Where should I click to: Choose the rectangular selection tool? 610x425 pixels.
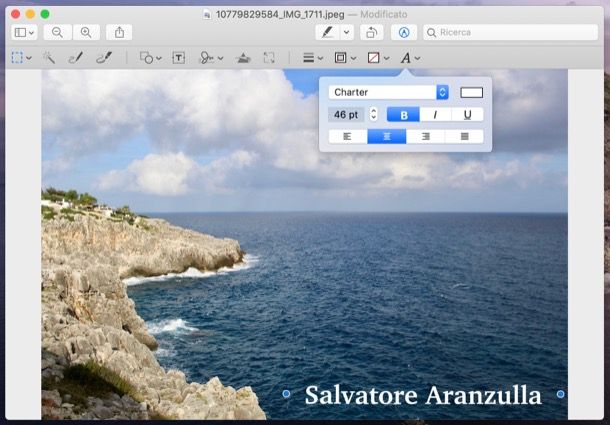click(x=17, y=58)
